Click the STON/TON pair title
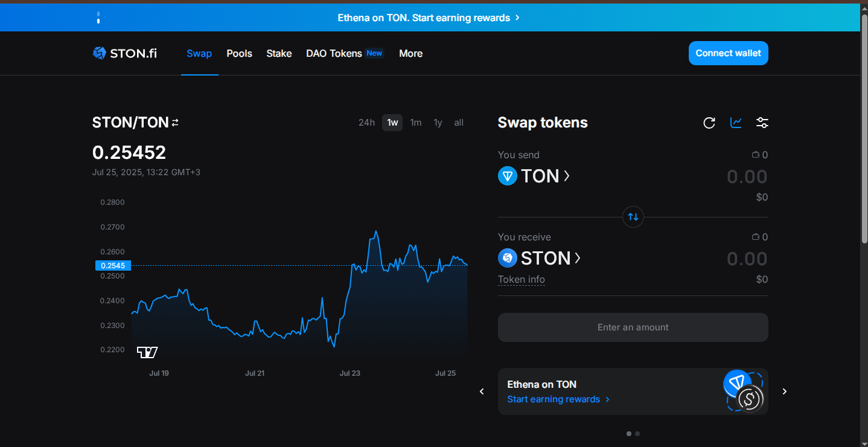The width and height of the screenshot is (868, 447). tap(130, 123)
